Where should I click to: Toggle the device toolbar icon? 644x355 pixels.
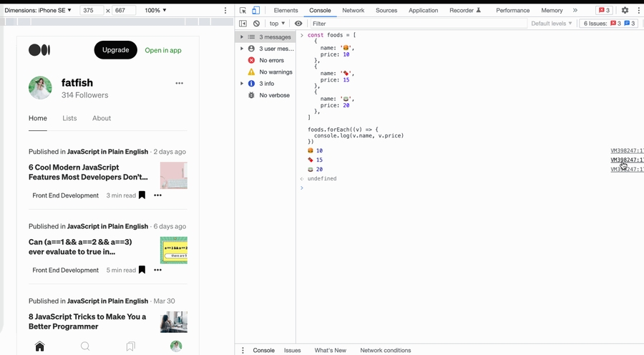(255, 11)
